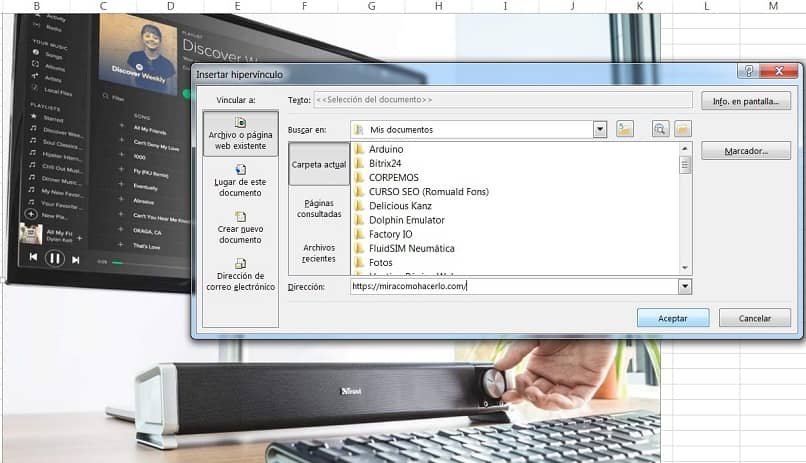Select the Dolphin Emulator folder

click(407, 220)
